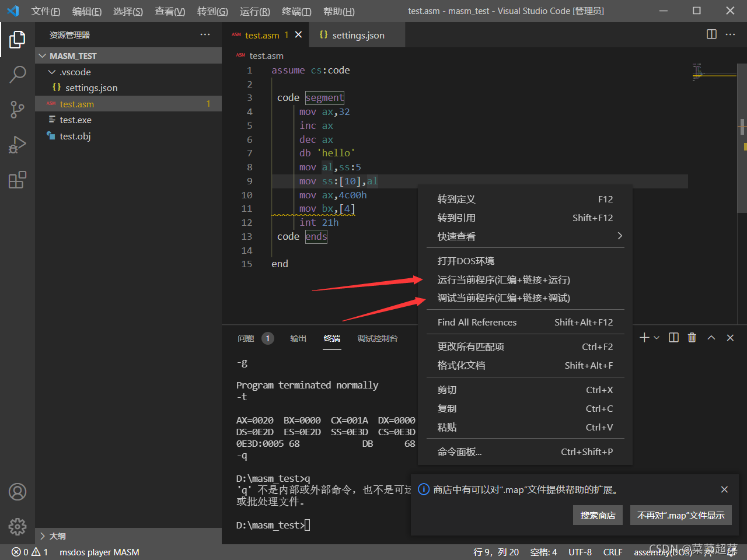
Task: Choose 更改所有匹配项 in the context menu
Action: tap(525, 346)
